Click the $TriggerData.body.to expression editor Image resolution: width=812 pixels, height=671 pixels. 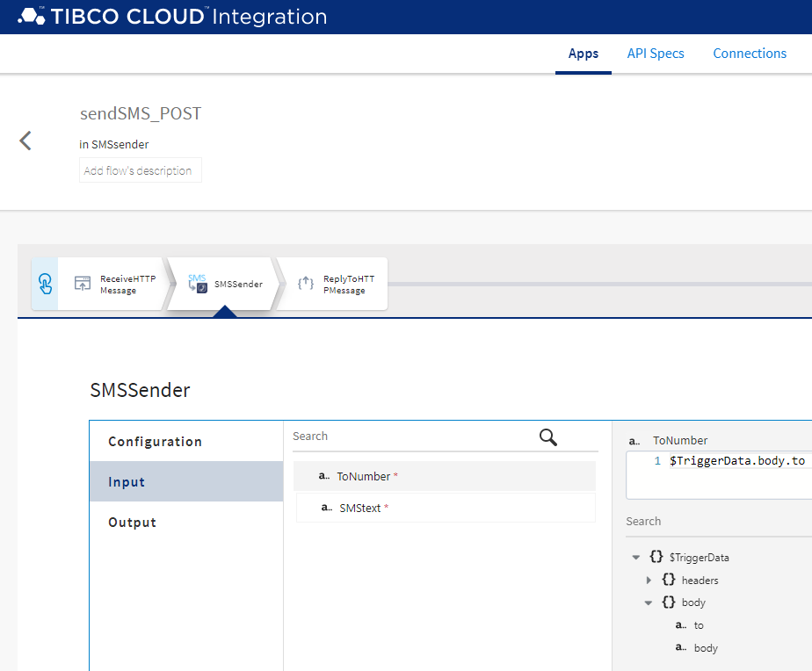coord(719,475)
